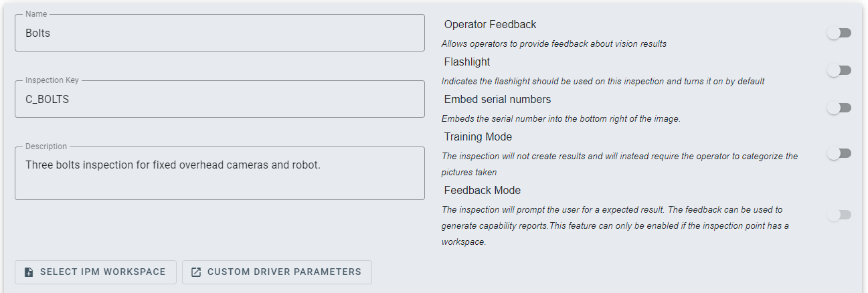This screenshot has height=293, width=868.
Task: Click the Inspection Key field with C_BOLTS
Action: pyautogui.click(x=220, y=99)
